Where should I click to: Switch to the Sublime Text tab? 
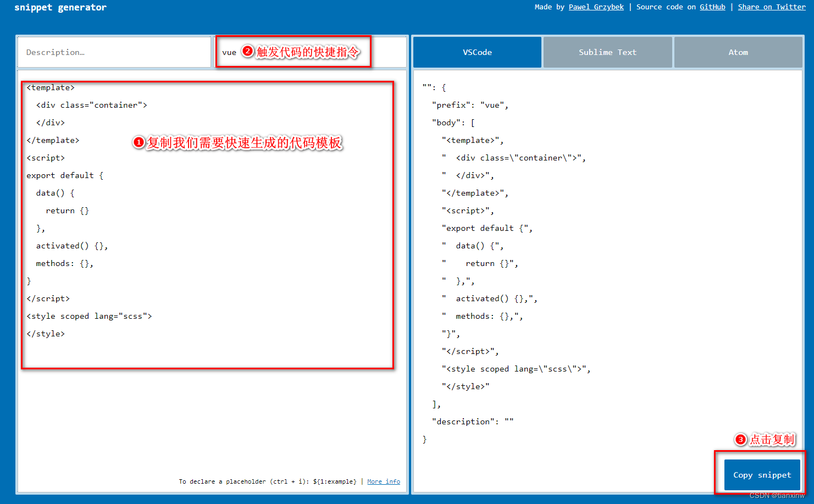click(607, 52)
